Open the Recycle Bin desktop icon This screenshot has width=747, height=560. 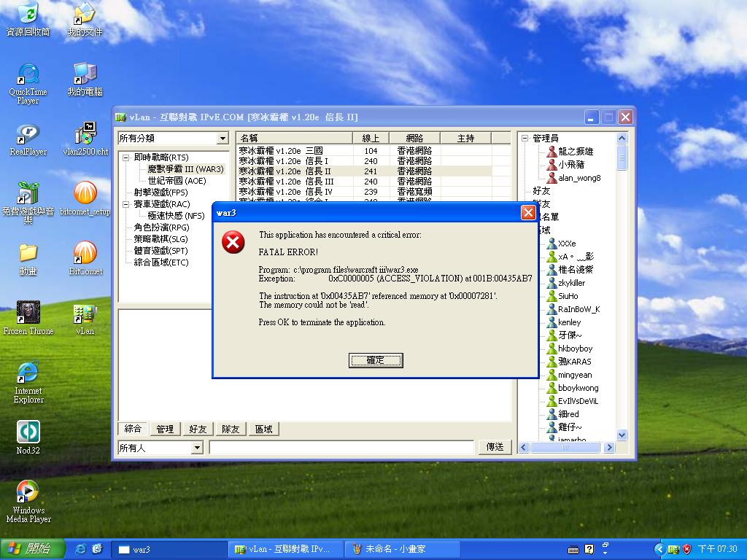28,20
